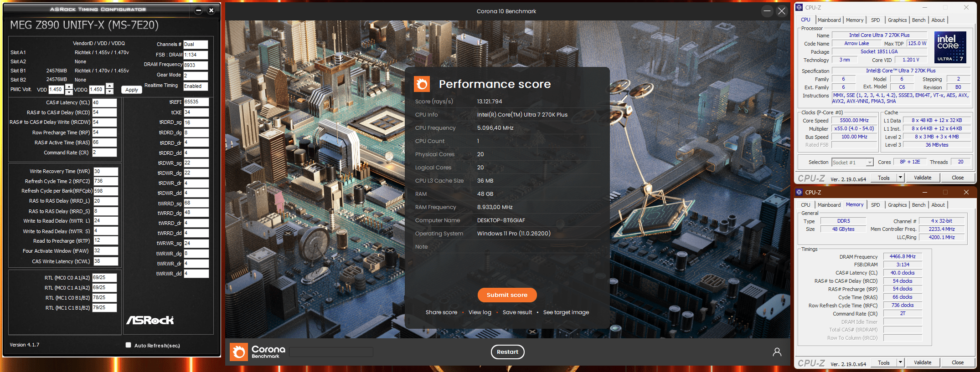Screen dimensions: 980x372
Task: Click the Command Rate (CR) field in ASRock
Action: [104, 153]
